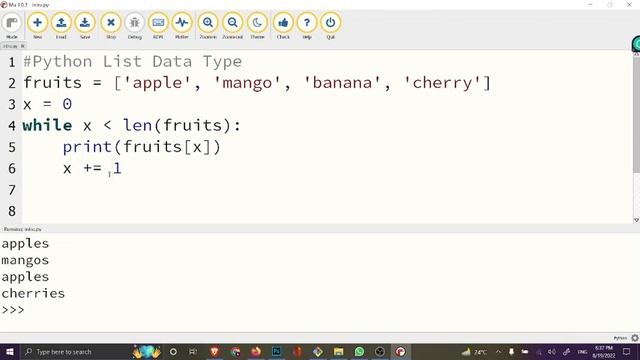Viewport: 640px width, 360px height.
Task: Open Firefox from the taskbar
Action: [256, 352]
